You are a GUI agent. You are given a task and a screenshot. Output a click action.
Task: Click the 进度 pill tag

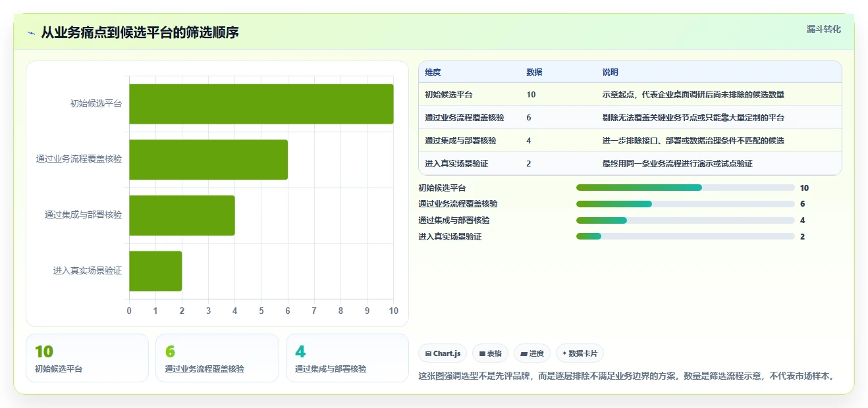[532, 353]
